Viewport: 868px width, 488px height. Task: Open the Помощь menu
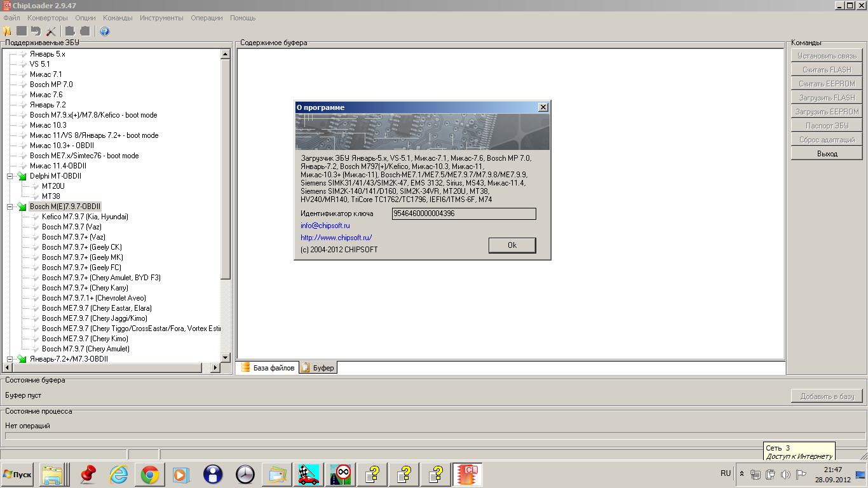click(243, 18)
